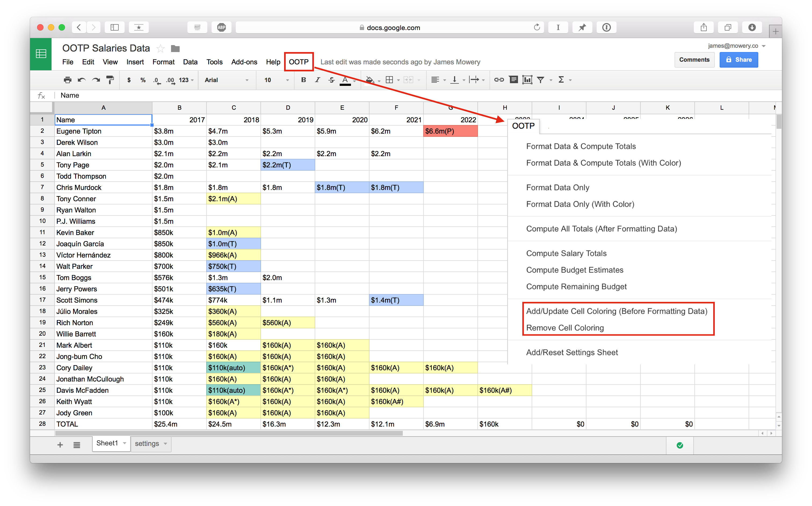
Task: Open the Google Sheets home icon
Action: (41, 54)
